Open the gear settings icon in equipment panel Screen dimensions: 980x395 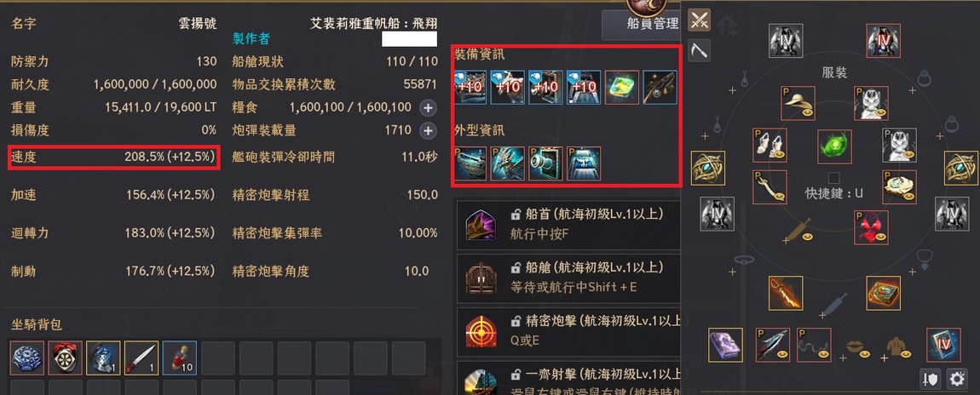tap(957, 378)
